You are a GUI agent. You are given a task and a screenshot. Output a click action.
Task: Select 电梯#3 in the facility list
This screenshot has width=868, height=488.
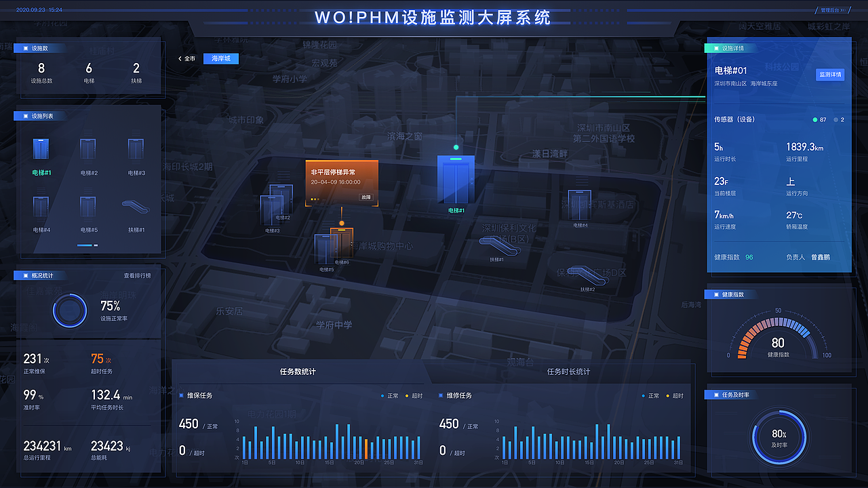(136, 157)
